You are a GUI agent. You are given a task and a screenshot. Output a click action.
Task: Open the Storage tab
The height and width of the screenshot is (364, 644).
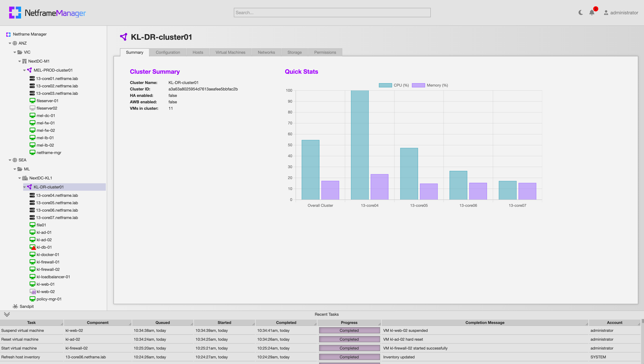point(294,52)
